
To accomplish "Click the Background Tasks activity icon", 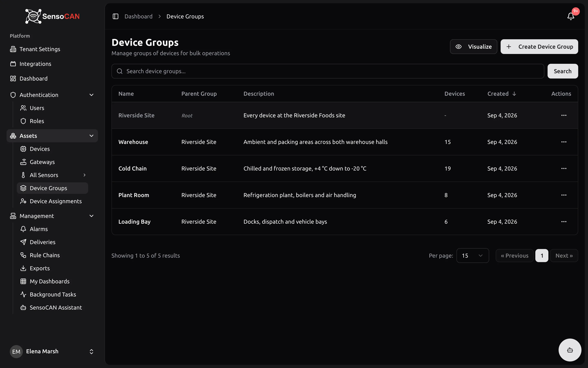I will [23, 294].
